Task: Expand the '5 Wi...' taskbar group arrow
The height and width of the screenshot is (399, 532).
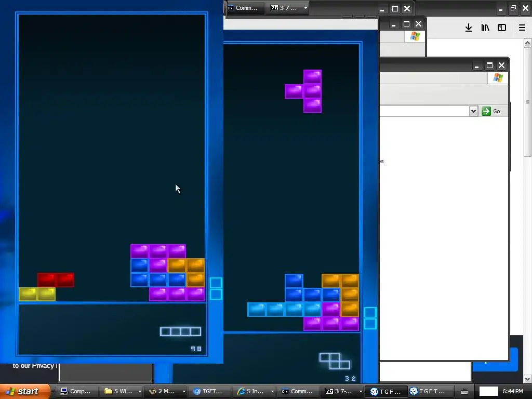Action: tap(139, 392)
